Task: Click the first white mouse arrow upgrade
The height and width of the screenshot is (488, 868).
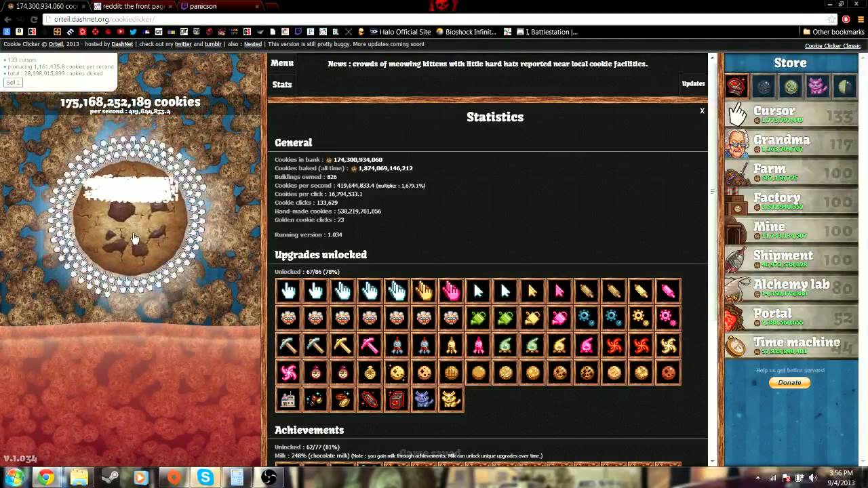Action: tap(478, 291)
